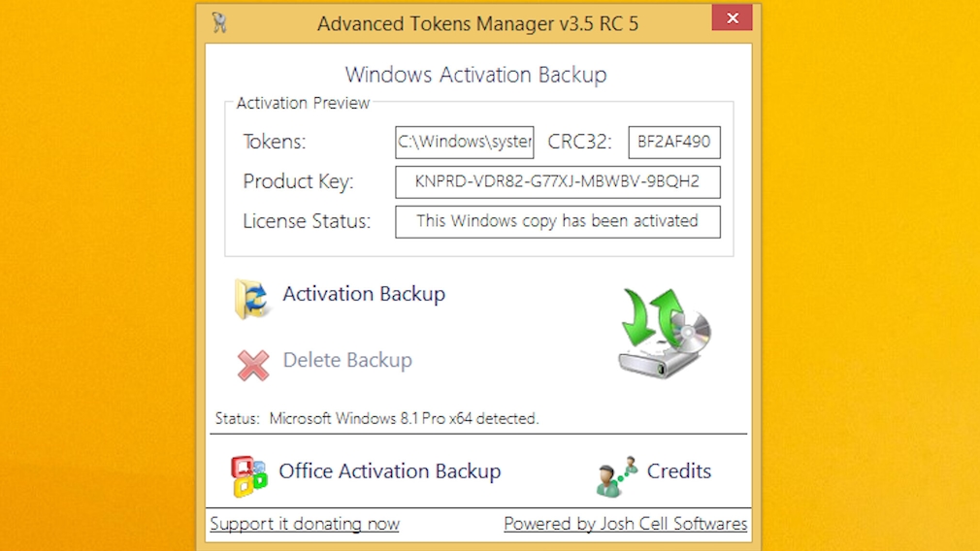Viewport: 980px width, 551px height.
Task: Click the Product Key text box
Action: click(x=557, y=181)
